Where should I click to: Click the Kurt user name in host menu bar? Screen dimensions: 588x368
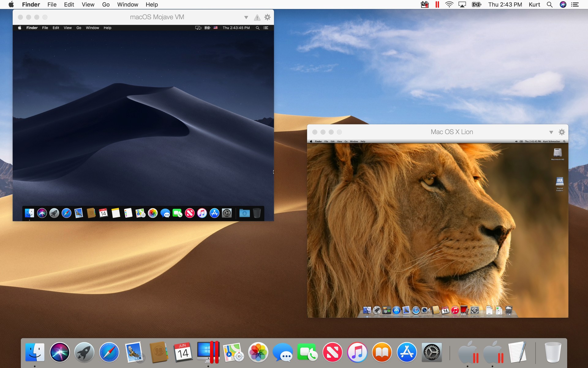(534, 5)
